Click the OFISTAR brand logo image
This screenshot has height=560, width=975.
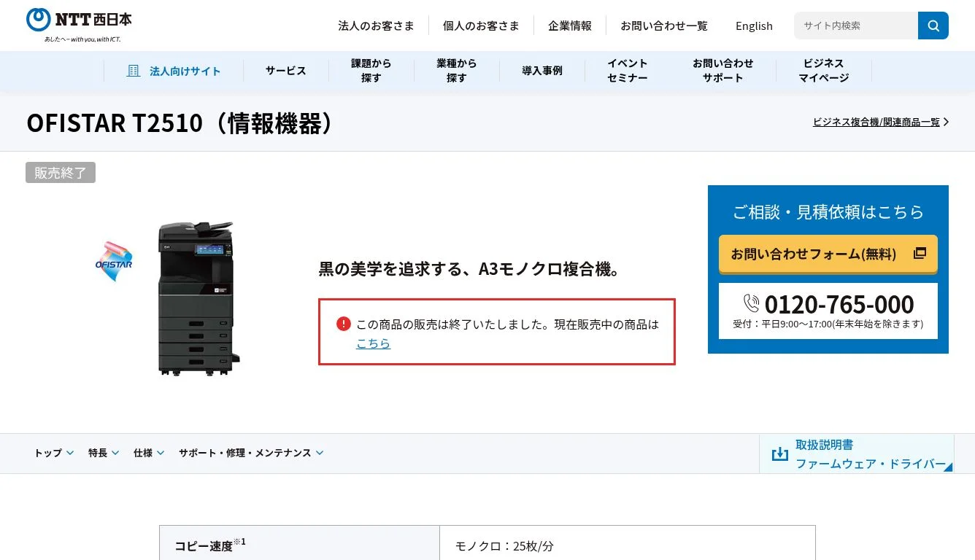114,261
